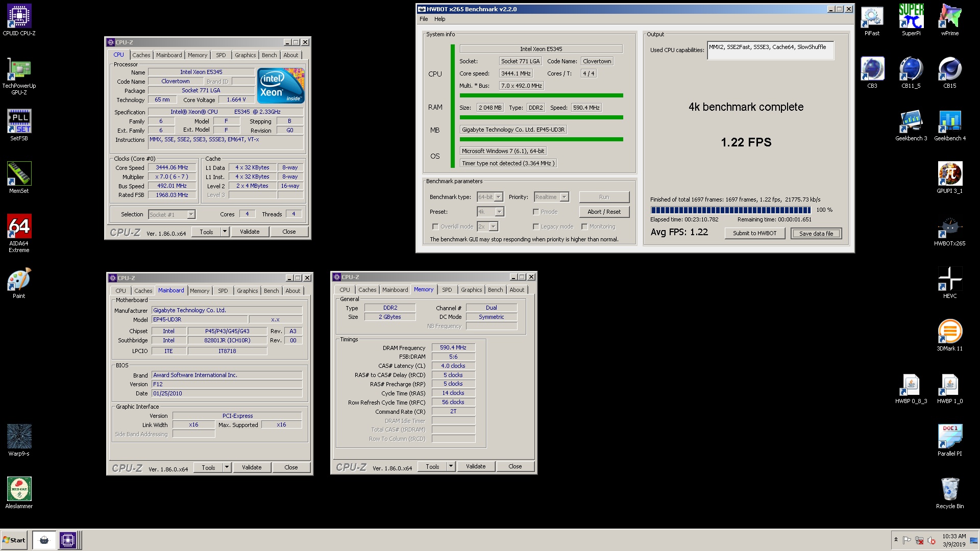Click the HWBOT x265 taskbar button

[44, 540]
